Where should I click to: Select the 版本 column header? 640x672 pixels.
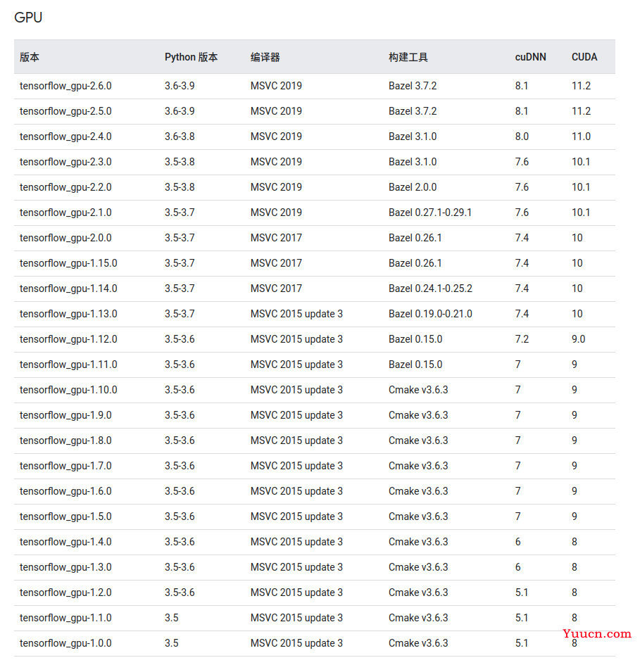click(30, 57)
